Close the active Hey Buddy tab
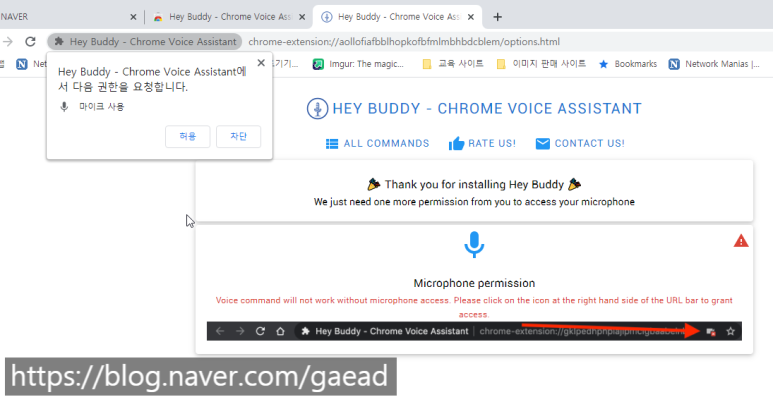Image resolution: width=773 pixels, height=397 pixels. [471, 17]
